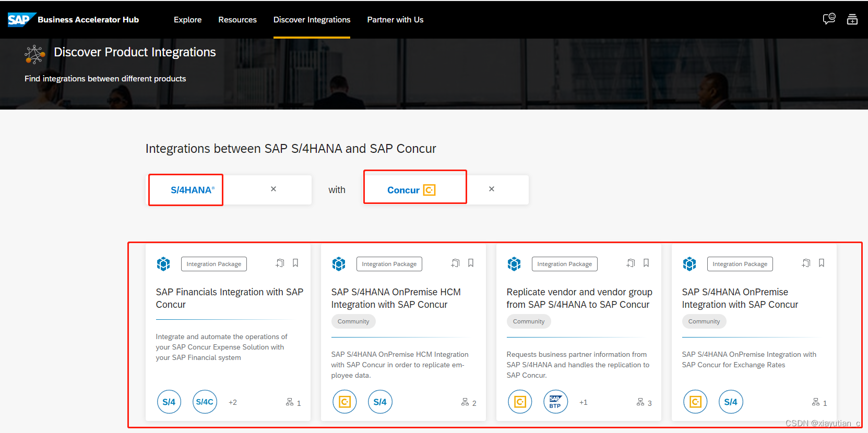The height and width of the screenshot is (433, 868).
Task: Click Concur badge on Replicate vendor card
Action: pos(520,402)
